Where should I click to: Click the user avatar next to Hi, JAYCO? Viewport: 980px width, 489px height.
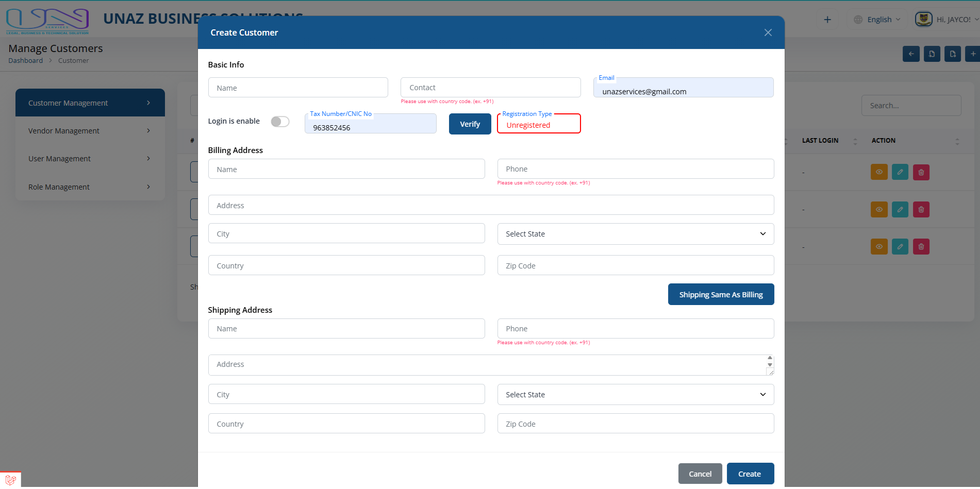923,19
